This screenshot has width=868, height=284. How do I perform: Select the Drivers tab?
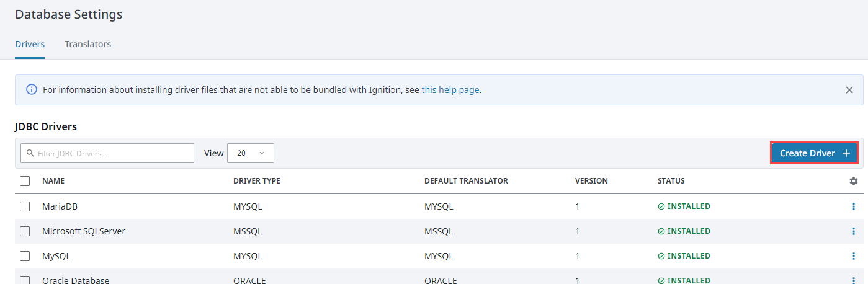30,44
